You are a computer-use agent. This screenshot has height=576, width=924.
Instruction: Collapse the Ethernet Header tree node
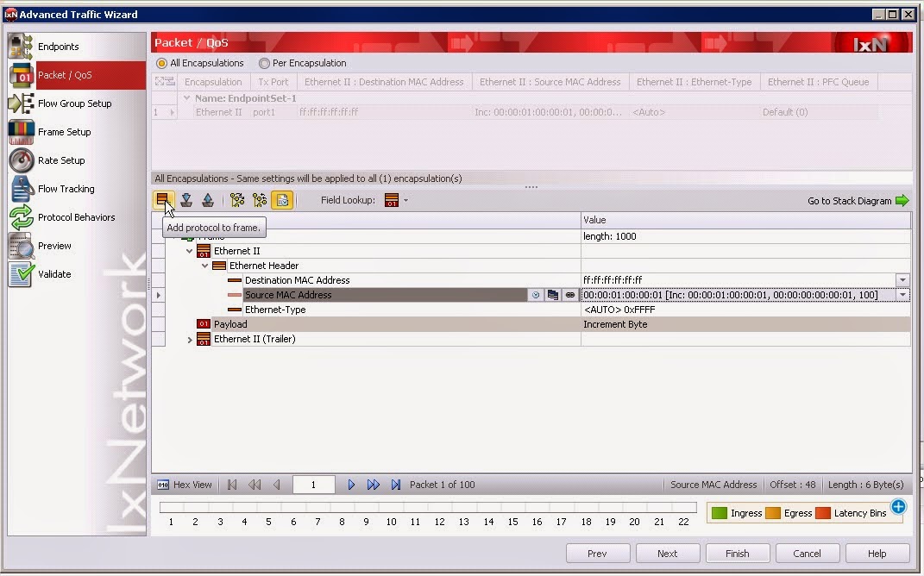tap(204, 266)
